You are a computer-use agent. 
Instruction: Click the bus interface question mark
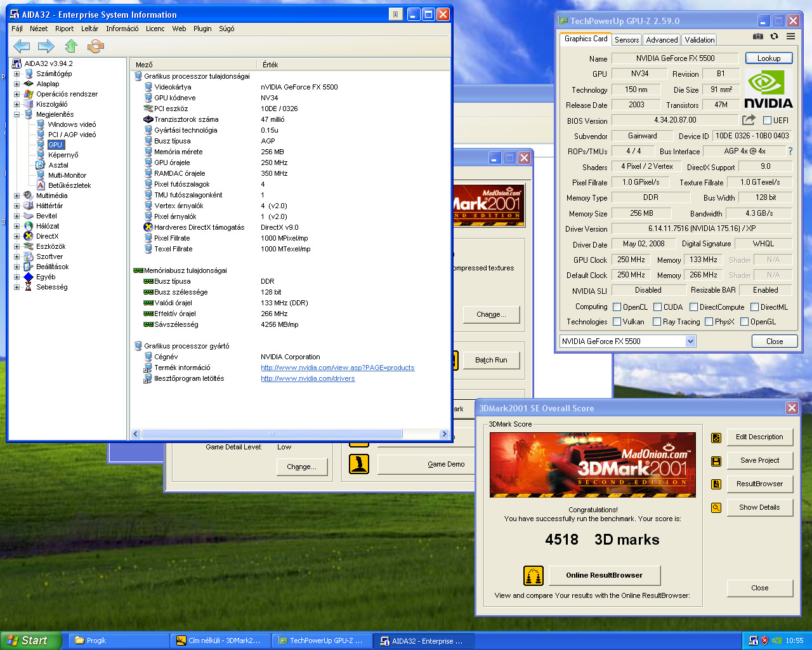[790, 151]
